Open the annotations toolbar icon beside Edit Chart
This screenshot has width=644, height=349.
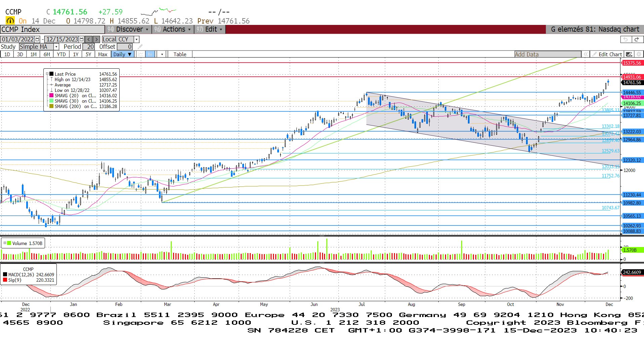click(x=629, y=54)
